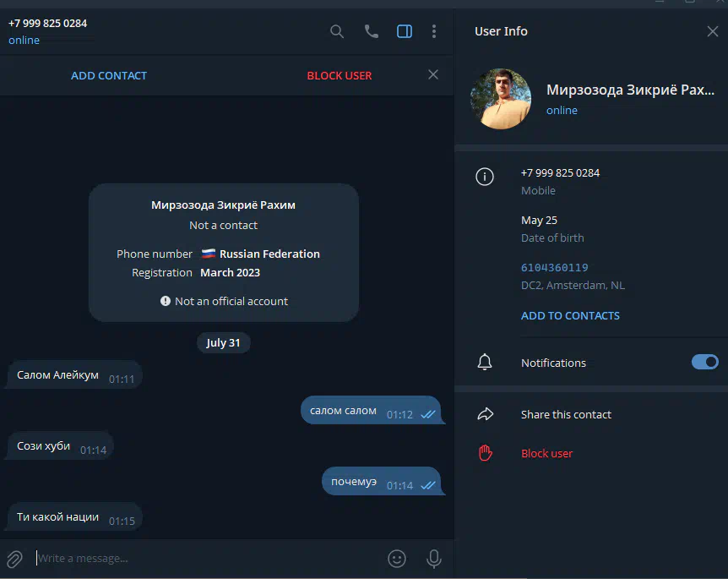Record a voice message with the microphone
The image size is (728, 579).
click(x=433, y=559)
